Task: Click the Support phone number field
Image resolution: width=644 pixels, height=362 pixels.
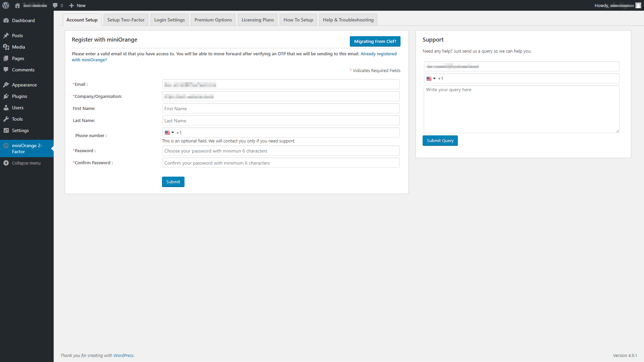Action: click(x=522, y=78)
